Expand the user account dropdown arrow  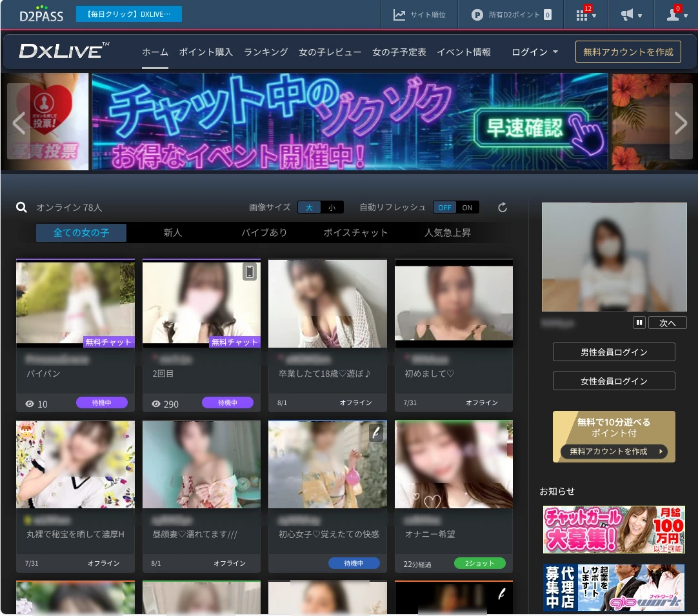tap(686, 15)
